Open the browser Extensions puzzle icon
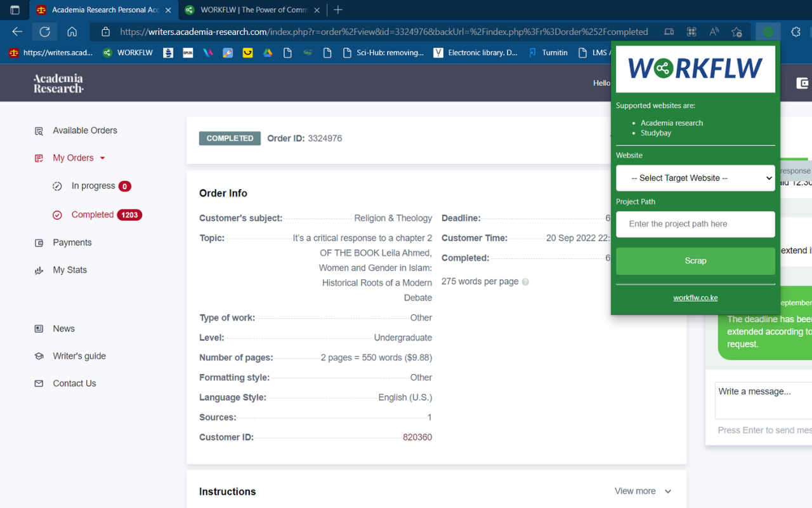The width and height of the screenshot is (812, 508). 796,32
